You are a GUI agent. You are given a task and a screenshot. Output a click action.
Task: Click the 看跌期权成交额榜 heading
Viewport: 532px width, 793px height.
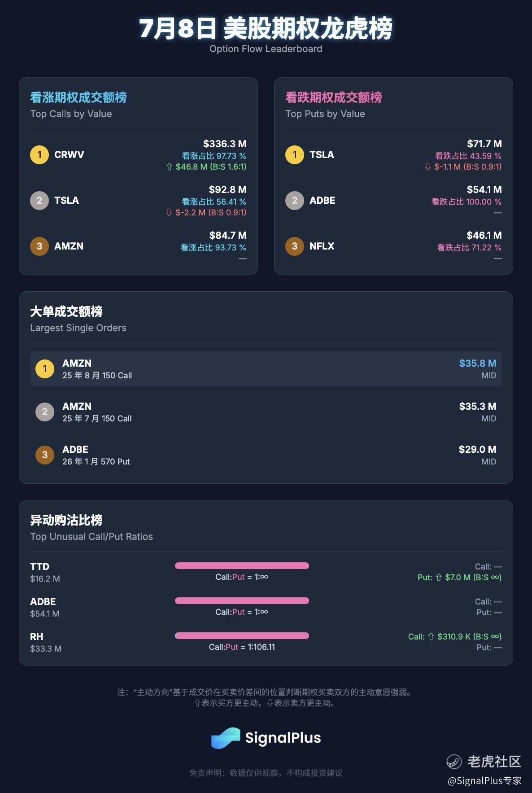(334, 97)
